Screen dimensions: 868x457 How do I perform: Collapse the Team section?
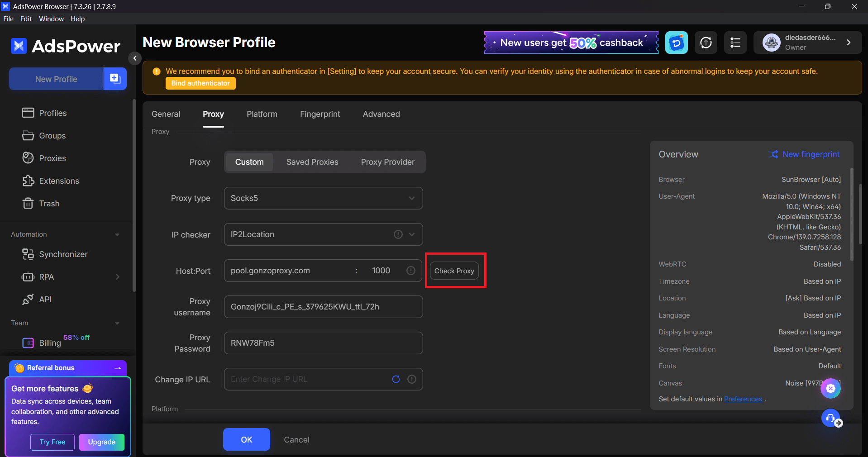click(117, 323)
